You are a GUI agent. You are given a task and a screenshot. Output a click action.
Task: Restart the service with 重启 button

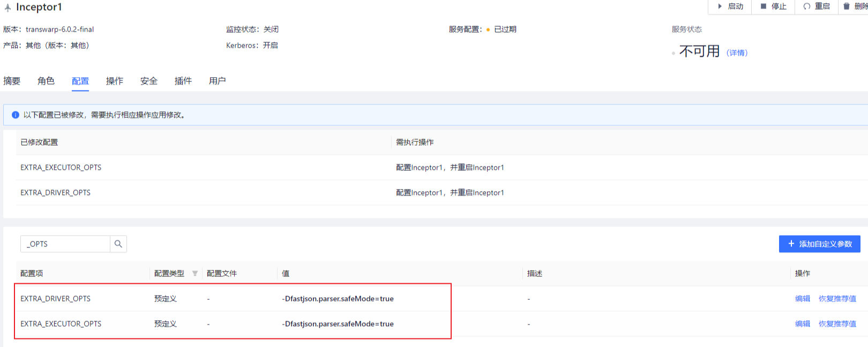pyautogui.click(x=817, y=6)
